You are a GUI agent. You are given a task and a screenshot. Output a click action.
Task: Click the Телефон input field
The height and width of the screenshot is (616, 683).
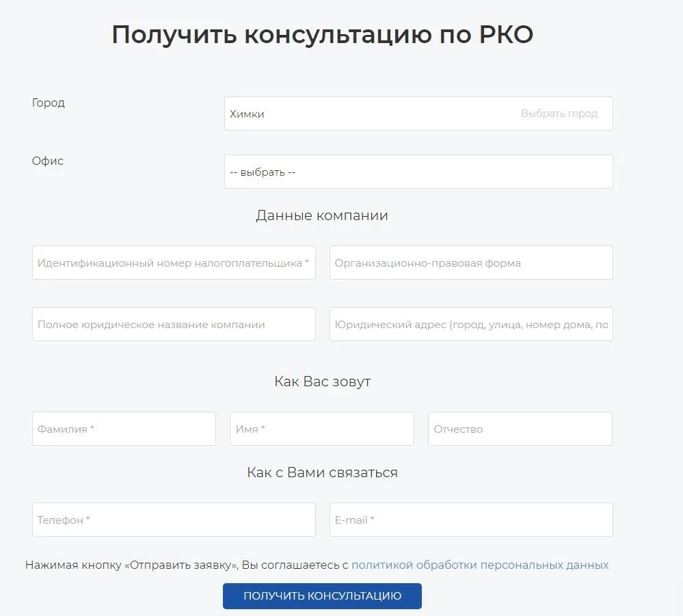tap(174, 520)
